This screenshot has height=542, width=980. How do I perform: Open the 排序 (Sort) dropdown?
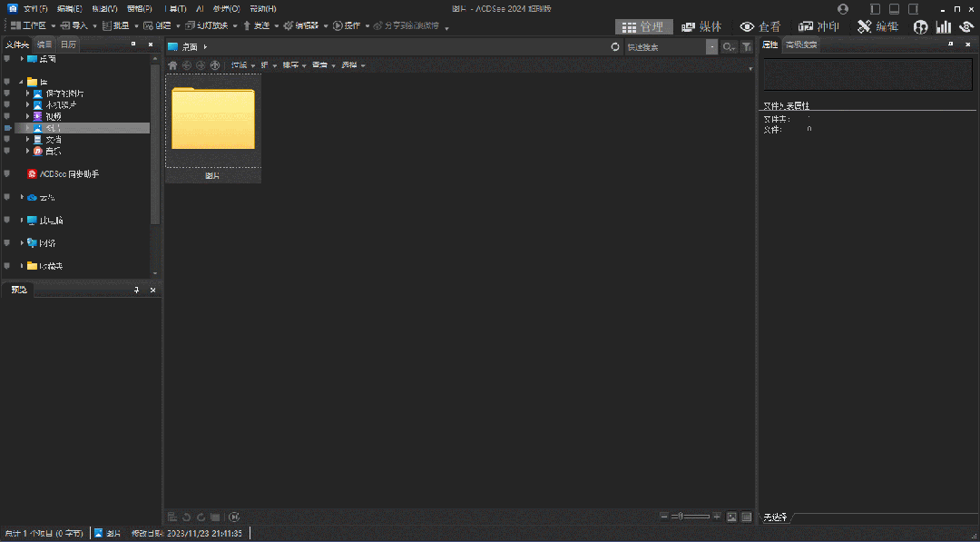294,65
